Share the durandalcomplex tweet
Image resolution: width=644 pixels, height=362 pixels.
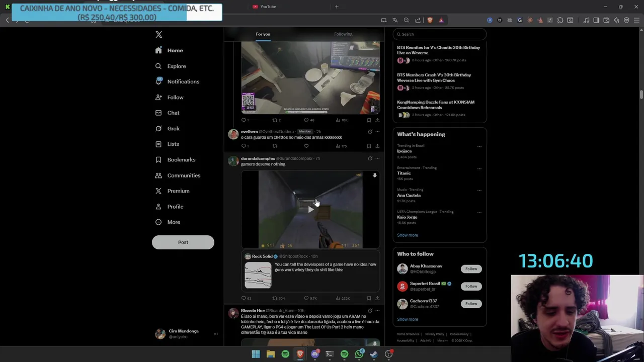click(377, 298)
